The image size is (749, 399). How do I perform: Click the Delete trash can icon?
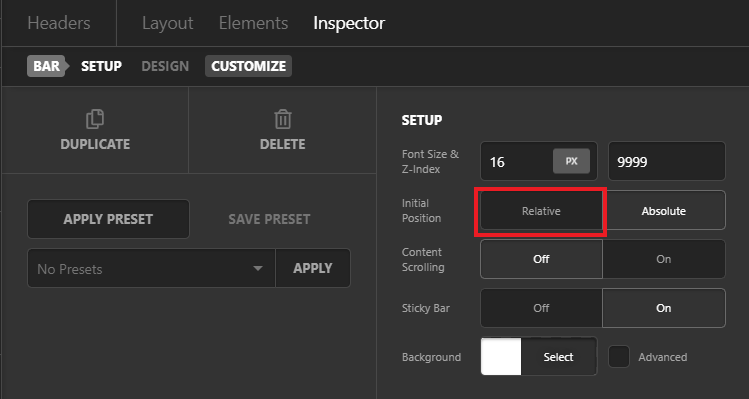(x=283, y=119)
